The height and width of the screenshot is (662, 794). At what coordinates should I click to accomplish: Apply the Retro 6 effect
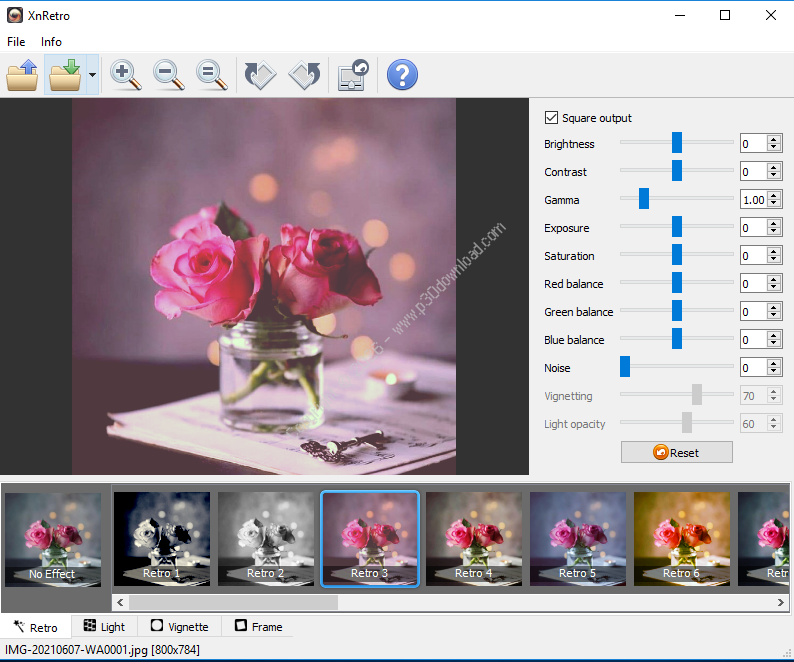(682, 539)
